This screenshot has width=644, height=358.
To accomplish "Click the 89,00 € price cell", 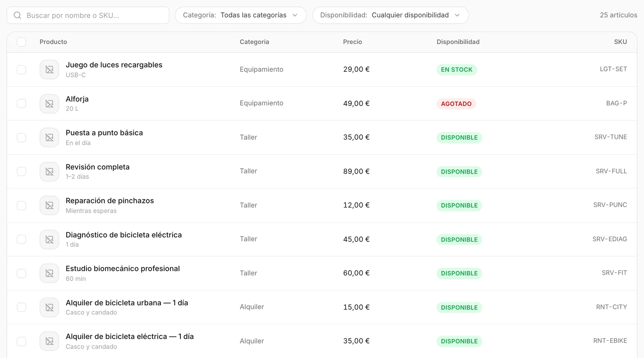I will (356, 172).
